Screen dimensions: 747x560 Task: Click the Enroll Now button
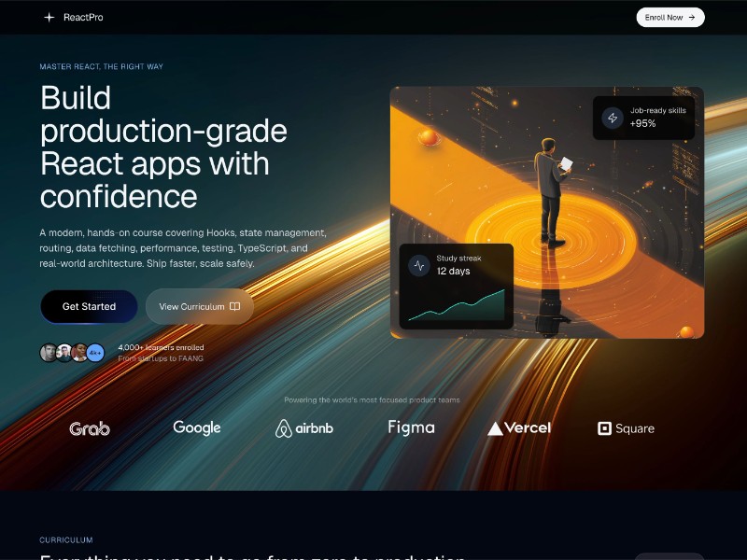(669, 17)
